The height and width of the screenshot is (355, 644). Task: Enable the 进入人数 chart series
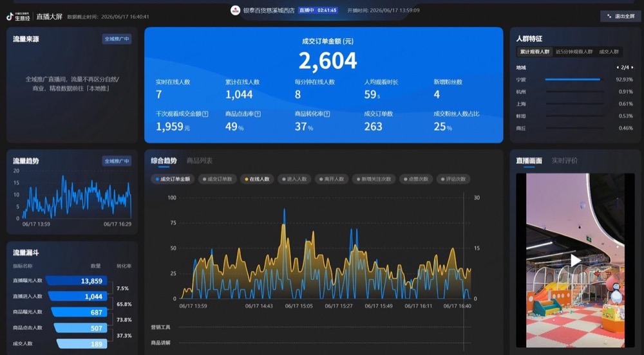(x=294, y=179)
